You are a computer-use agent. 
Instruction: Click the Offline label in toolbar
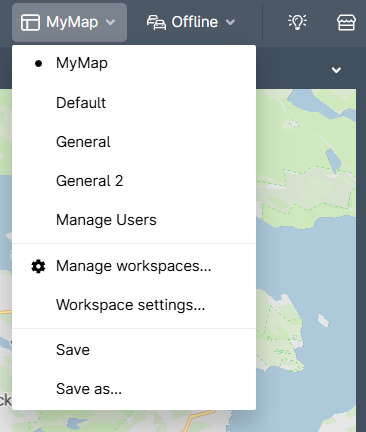coord(195,22)
